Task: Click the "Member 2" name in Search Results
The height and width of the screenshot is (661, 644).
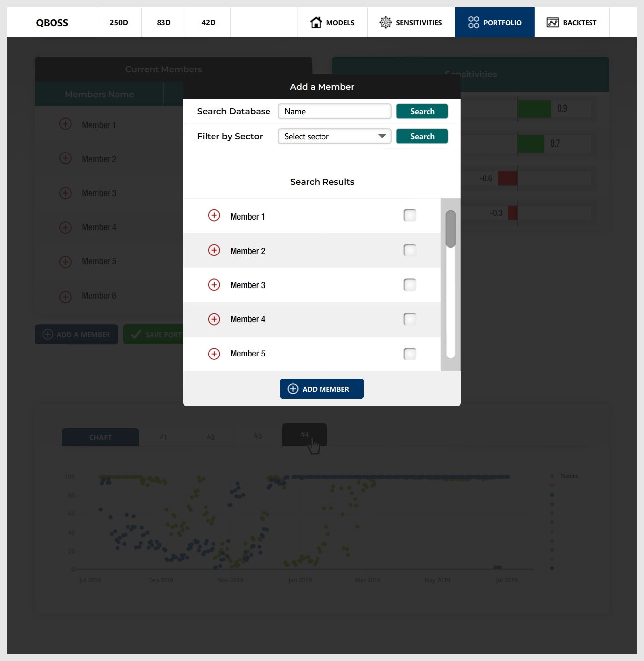Action: click(x=248, y=251)
